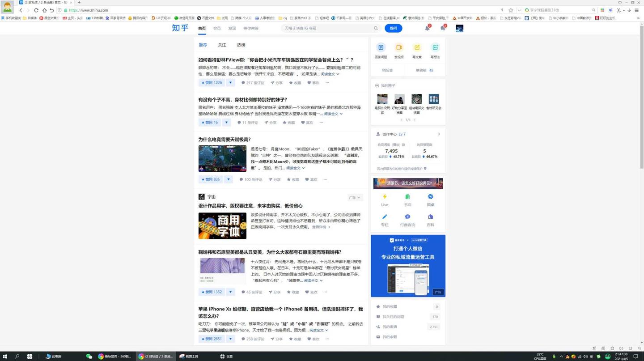The image size is (644, 361).
Task: Click the search magnifier icon in the search box
Action: pyautogui.click(x=376, y=28)
